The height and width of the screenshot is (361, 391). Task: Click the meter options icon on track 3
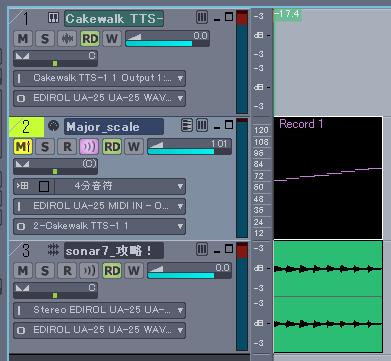pyautogui.click(x=202, y=249)
